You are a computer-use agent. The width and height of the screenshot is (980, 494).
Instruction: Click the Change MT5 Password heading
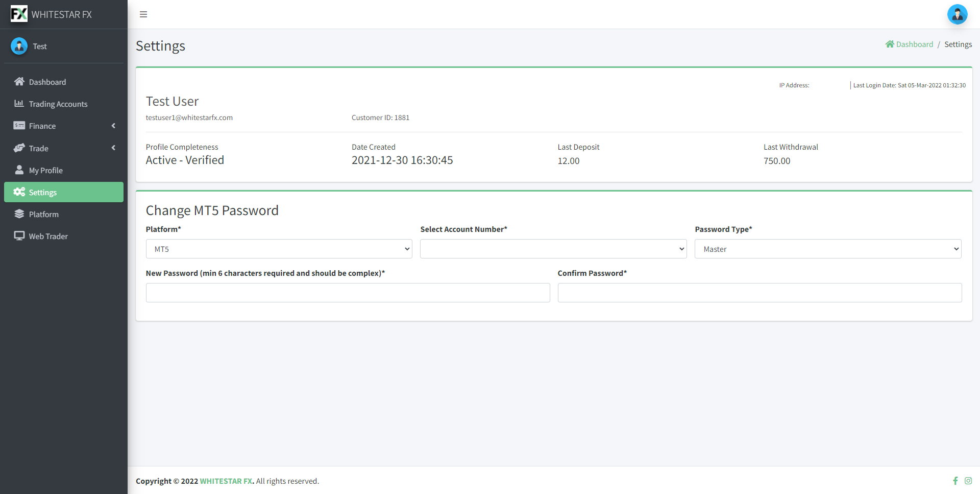coord(212,210)
